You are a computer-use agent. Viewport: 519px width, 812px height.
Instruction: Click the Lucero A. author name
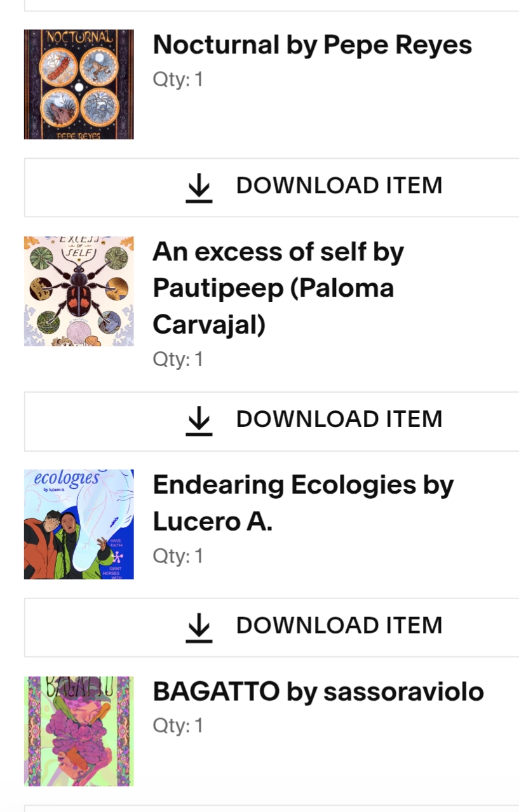point(212,522)
